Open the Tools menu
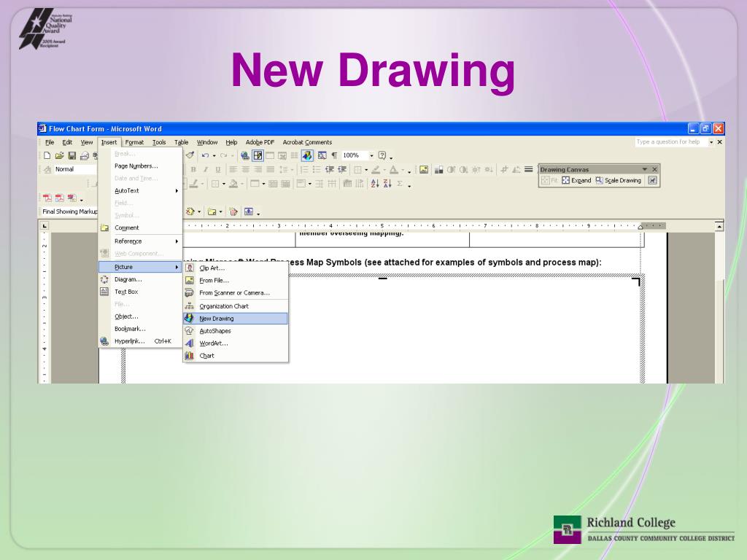This screenshot has height=560, width=747. click(x=159, y=142)
